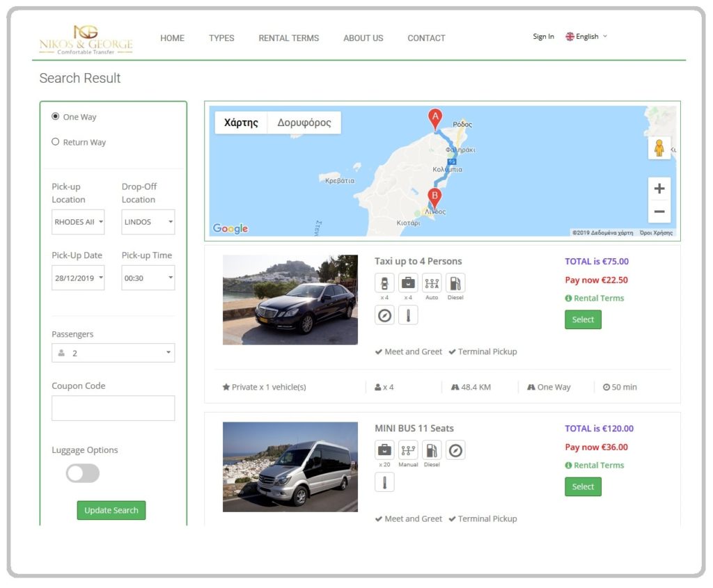Select the Return Way radio button
This screenshot has height=588, width=713.
(x=56, y=142)
